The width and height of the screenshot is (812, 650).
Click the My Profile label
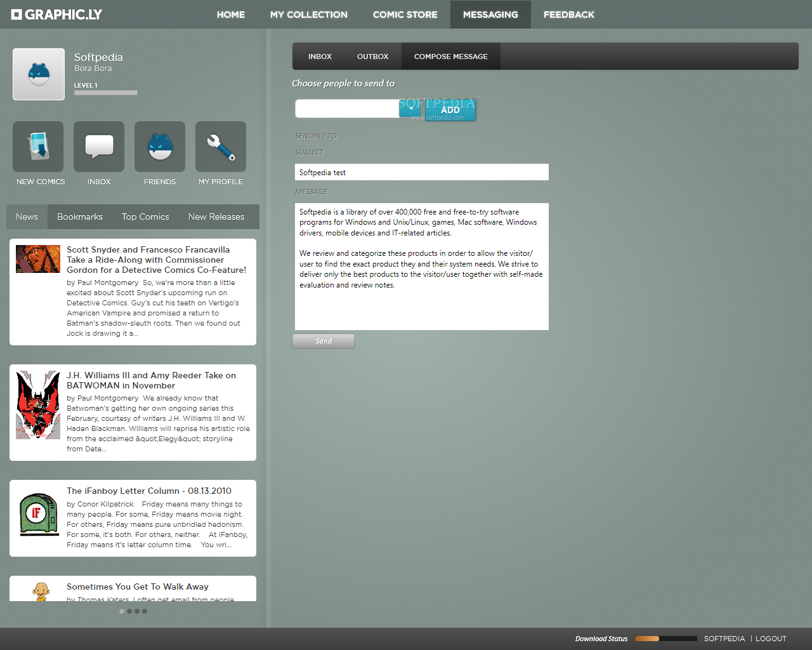point(221,182)
